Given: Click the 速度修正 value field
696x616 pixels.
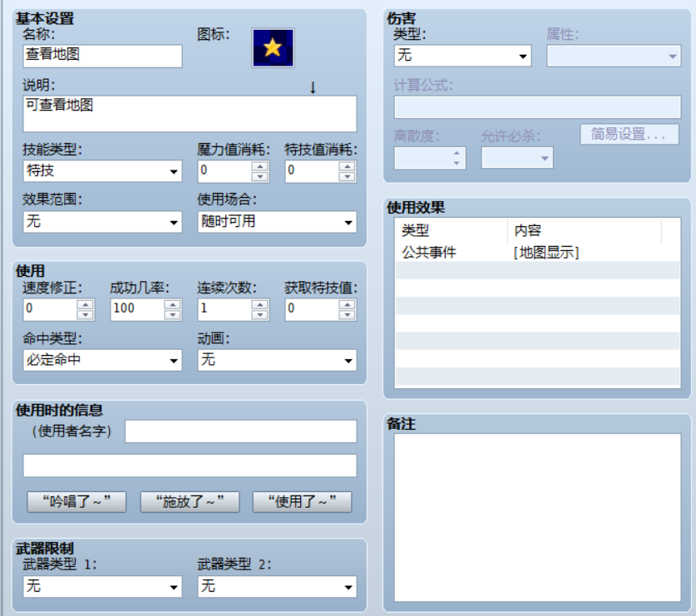Looking at the screenshot, I should click(x=50, y=309).
